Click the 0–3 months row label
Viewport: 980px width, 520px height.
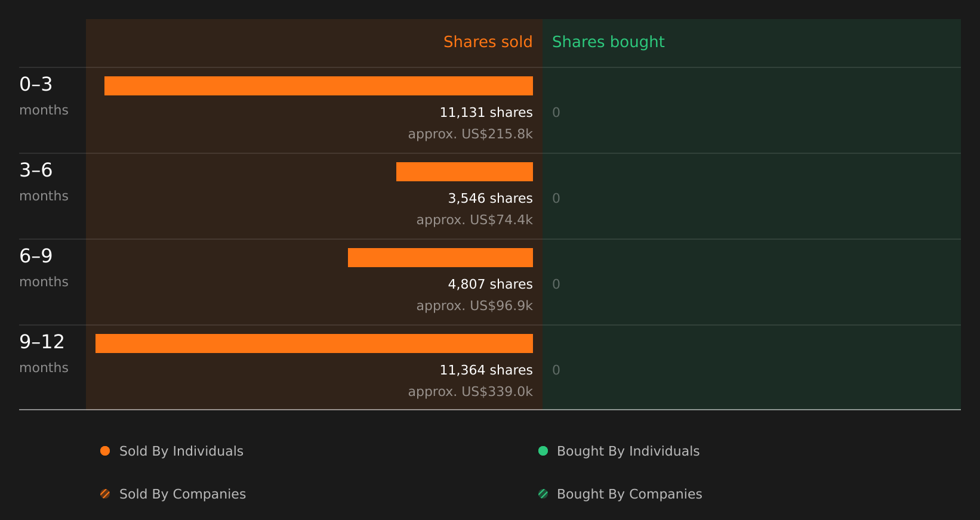[44, 96]
